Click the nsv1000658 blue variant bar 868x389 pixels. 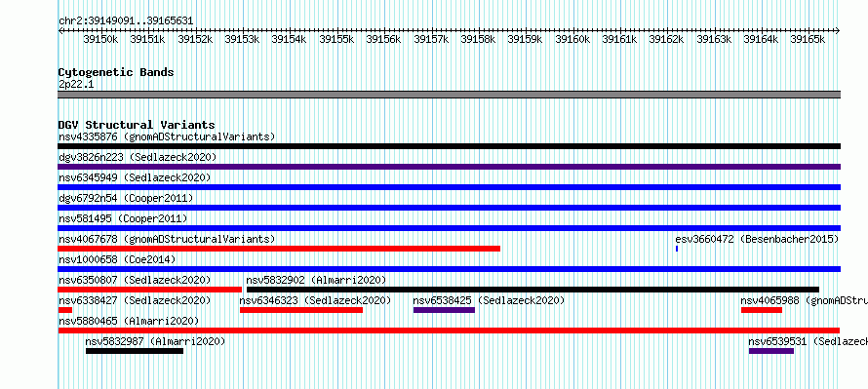pyautogui.click(x=449, y=269)
